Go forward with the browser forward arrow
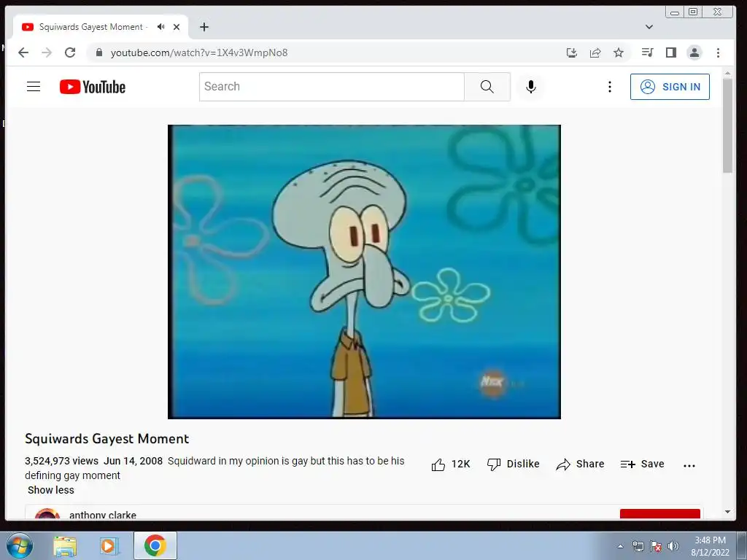The height and width of the screenshot is (560, 747). coord(47,52)
